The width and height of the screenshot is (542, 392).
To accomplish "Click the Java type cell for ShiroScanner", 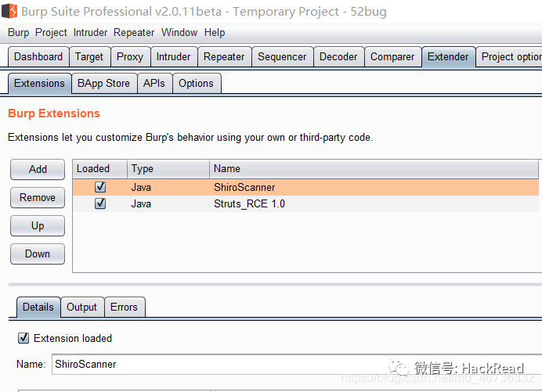I will (x=141, y=187).
